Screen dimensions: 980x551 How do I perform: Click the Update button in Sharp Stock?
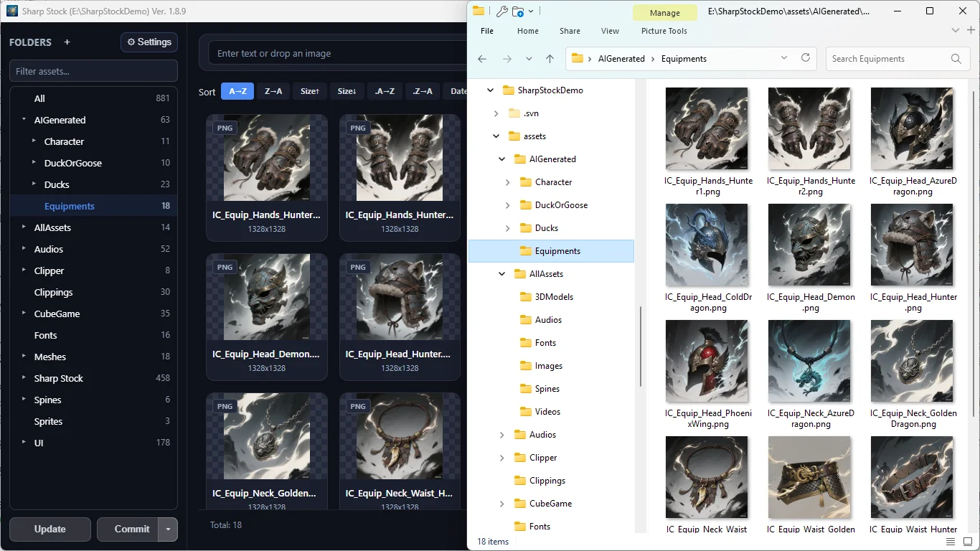coord(50,529)
